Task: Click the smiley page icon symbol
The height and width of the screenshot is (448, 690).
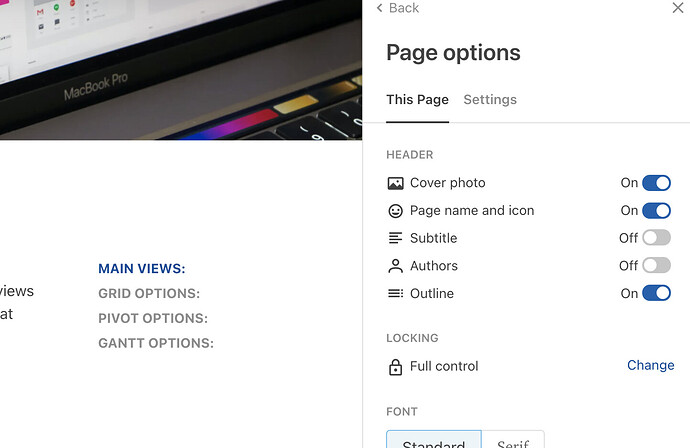Action: coord(395,211)
